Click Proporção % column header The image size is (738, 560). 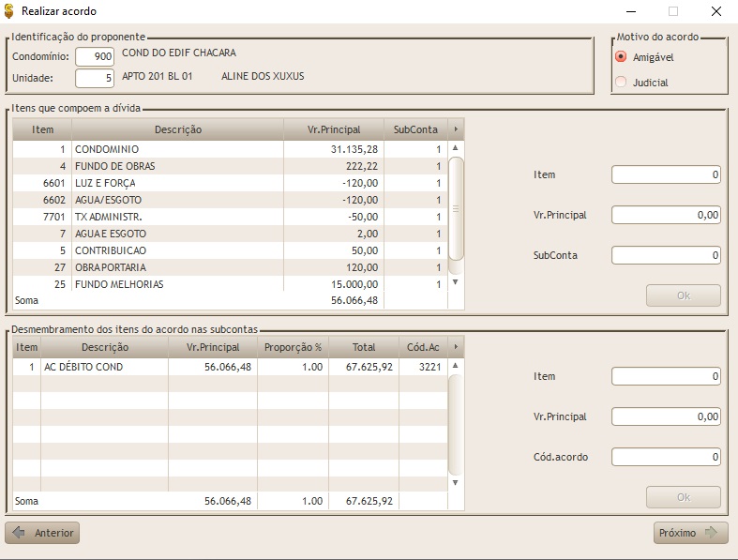click(293, 347)
